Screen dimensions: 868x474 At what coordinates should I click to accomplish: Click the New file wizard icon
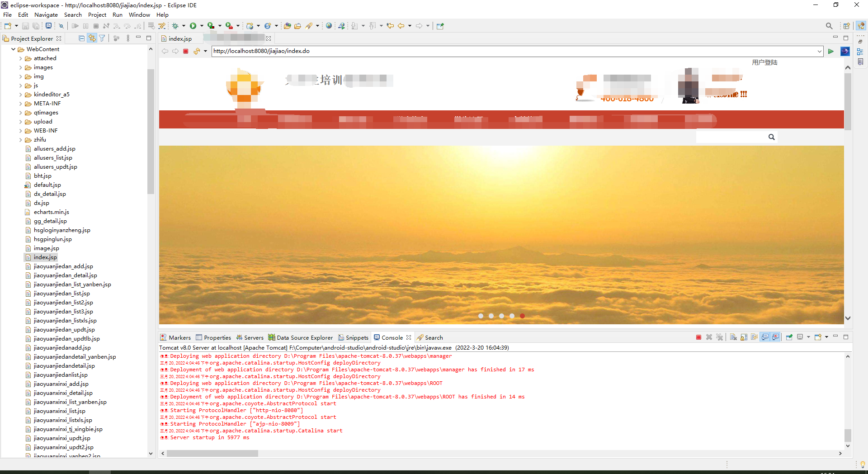point(8,26)
